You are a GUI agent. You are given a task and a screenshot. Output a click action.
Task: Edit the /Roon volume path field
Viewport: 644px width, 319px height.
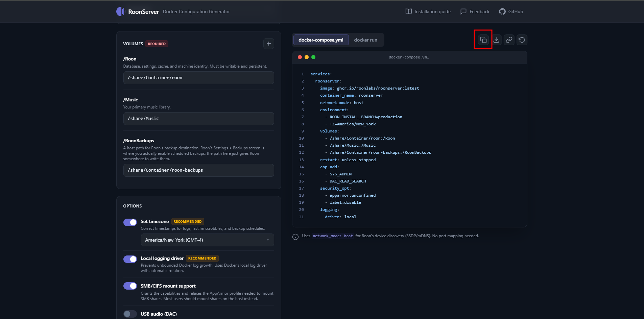pyautogui.click(x=198, y=78)
